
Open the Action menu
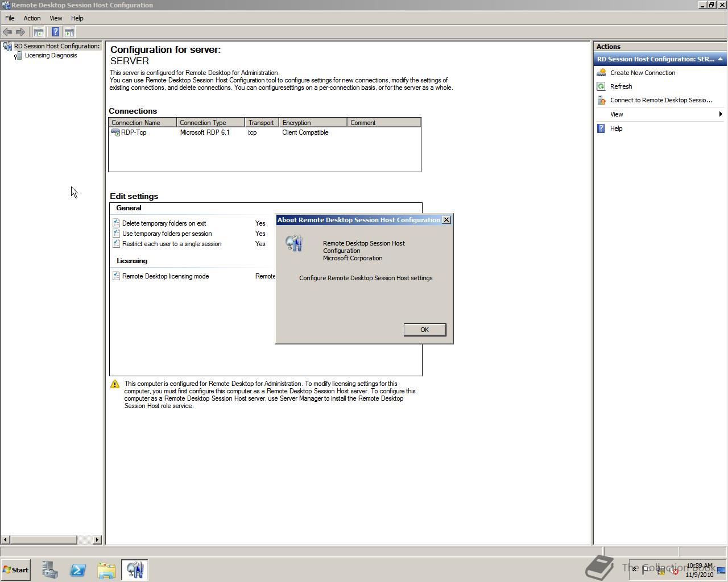pyautogui.click(x=32, y=18)
